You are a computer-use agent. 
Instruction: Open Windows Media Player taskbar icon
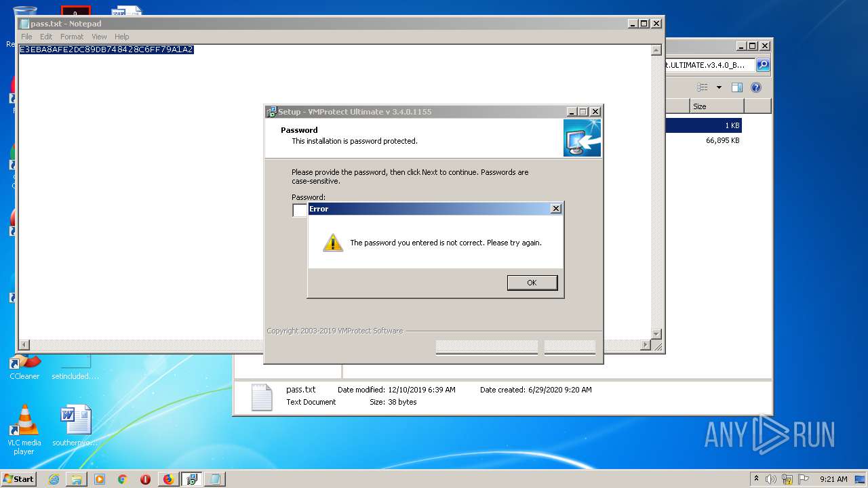pyautogui.click(x=100, y=479)
